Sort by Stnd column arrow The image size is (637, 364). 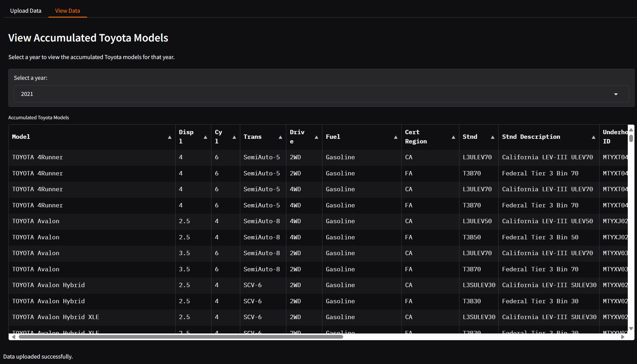493,137
